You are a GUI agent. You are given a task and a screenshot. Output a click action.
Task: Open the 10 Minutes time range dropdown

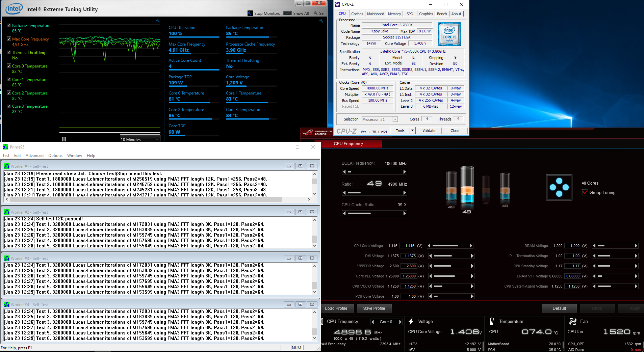pyautogui.click(x=140, y=139)
